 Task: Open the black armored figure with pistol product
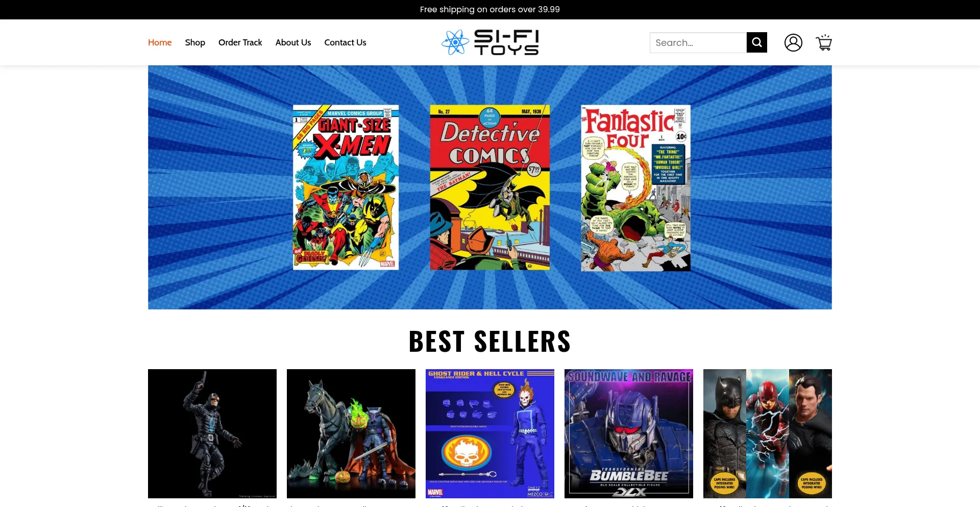(212, 433)
